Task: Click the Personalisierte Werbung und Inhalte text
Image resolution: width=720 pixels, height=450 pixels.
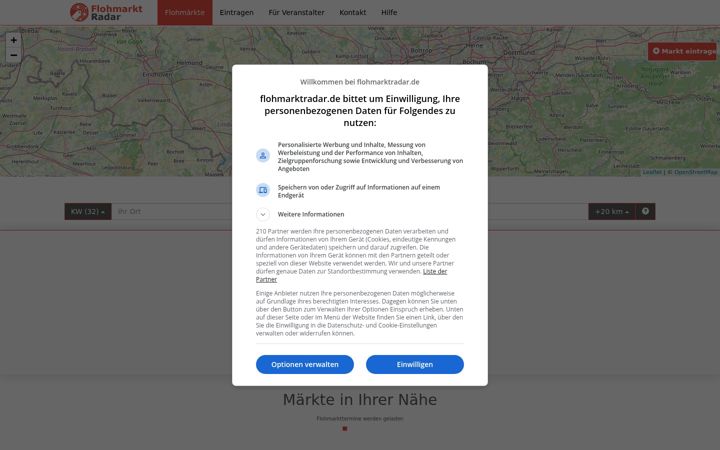Action: pos(370,157)
